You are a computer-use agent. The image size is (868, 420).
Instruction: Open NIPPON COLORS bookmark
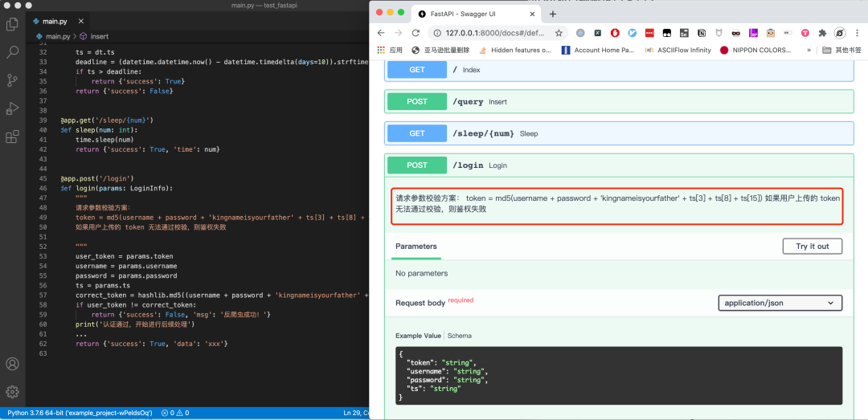pos(755,50)
